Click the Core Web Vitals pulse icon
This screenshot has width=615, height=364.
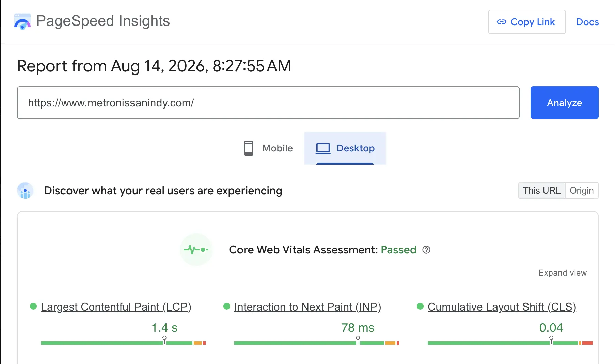196,250
